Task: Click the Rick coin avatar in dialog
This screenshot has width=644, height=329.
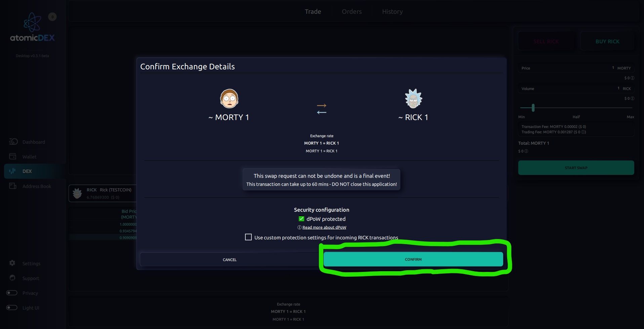Action: (413, 98)
